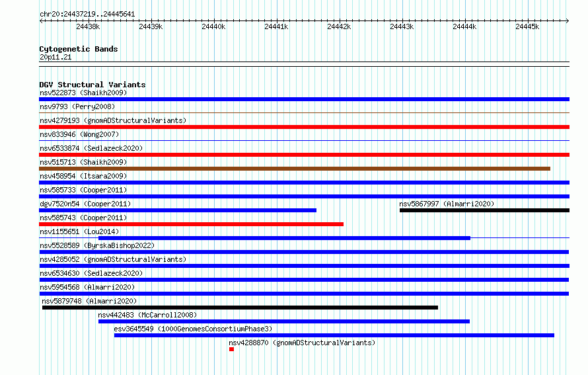Viewport: 588px width, 375px height.
Task: Click the black nsv5867997 variant bar
Action: 484,210
